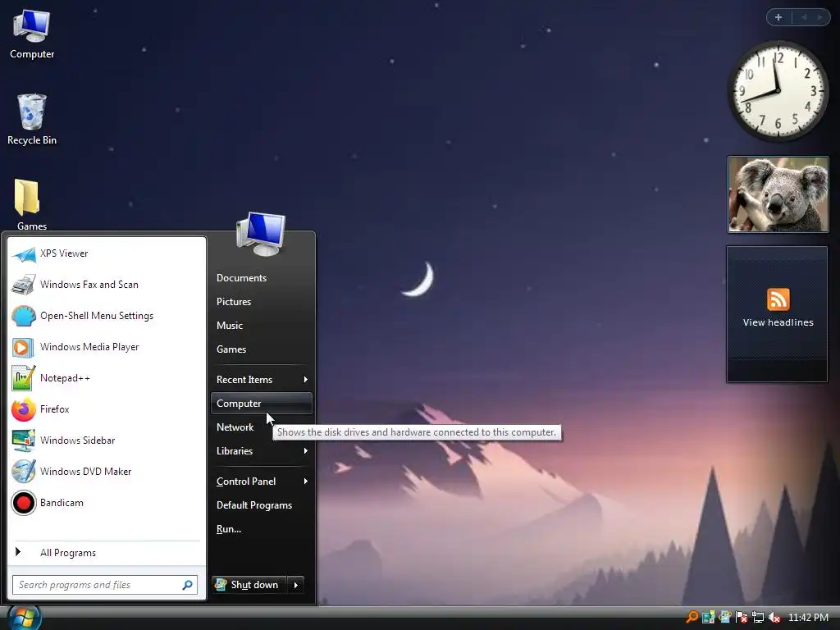The height and width of the screenshot is (630, 840).
Task: Expand All Programs list
Action: coord(107,553)
